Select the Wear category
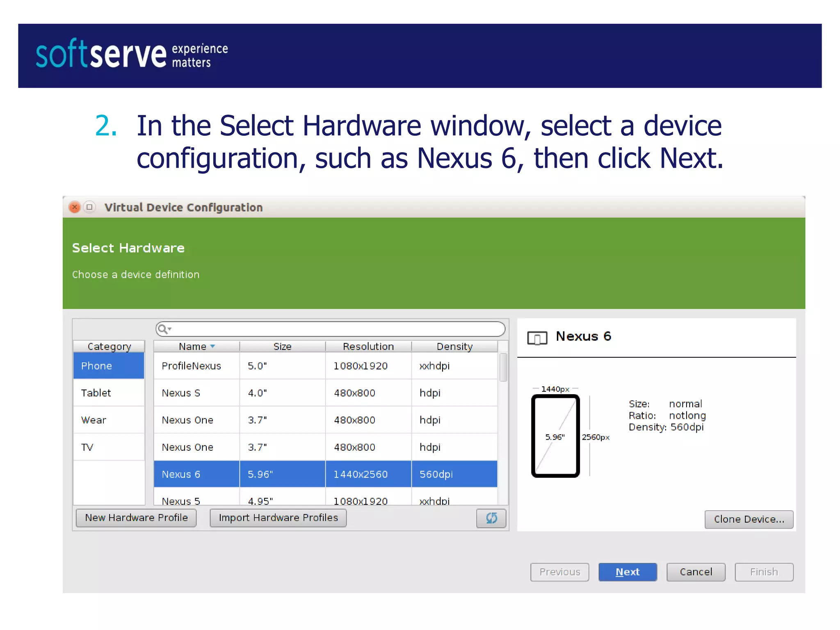Image resolution: width=840 pixels, height=630 pixels. (109, 420)
